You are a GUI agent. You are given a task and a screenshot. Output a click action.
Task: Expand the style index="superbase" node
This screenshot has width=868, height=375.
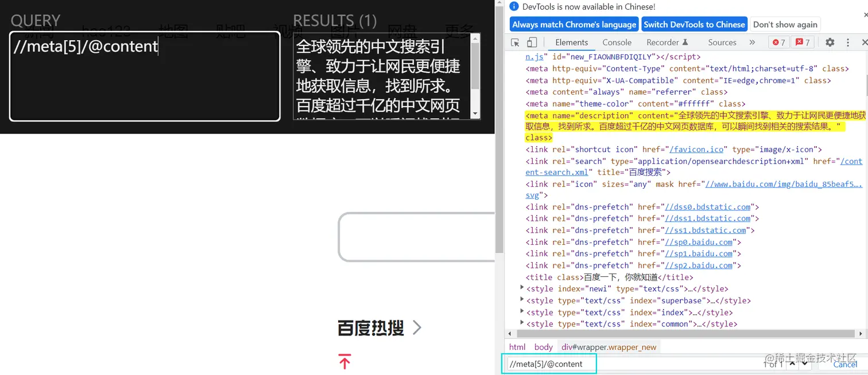(x=522, y=300)
